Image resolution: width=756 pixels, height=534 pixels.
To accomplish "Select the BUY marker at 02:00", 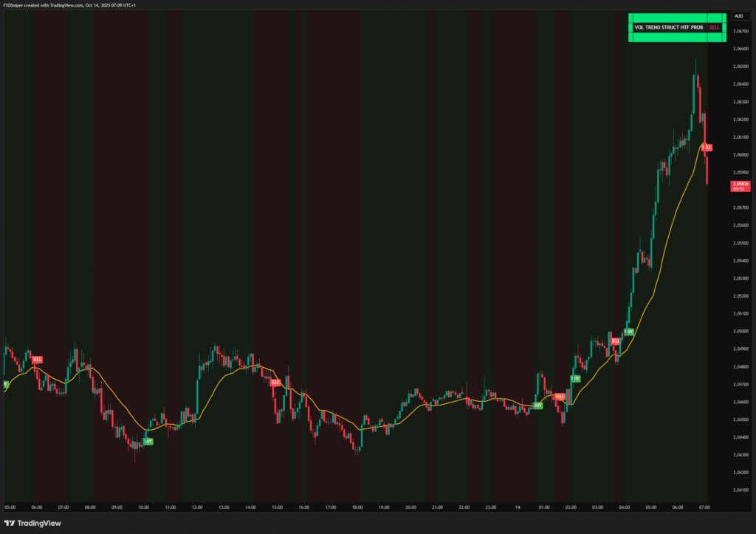I will point(575,378).
